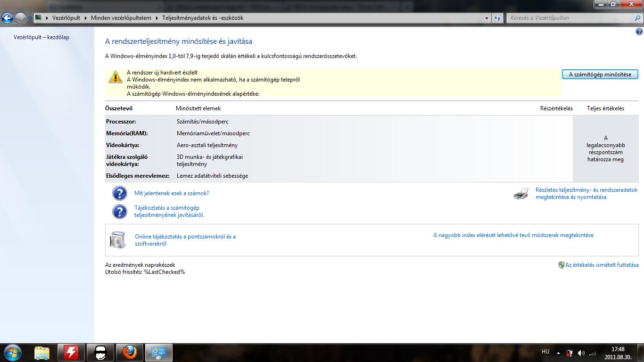Viewport: 644px width, 362px height.
Task: Click the HU language indicator
Action: pos(545,352)
